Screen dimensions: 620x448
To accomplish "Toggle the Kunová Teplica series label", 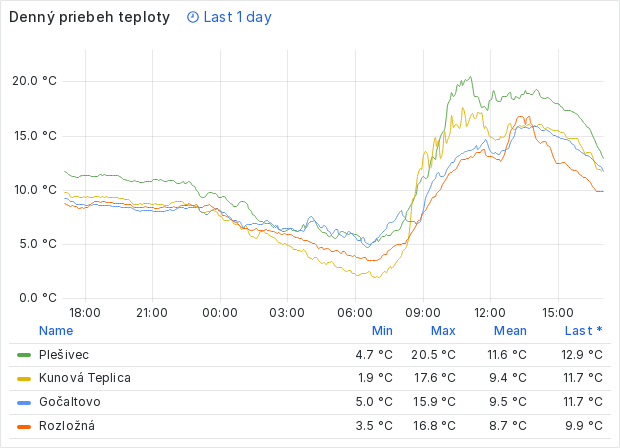I will pos(85,378).
